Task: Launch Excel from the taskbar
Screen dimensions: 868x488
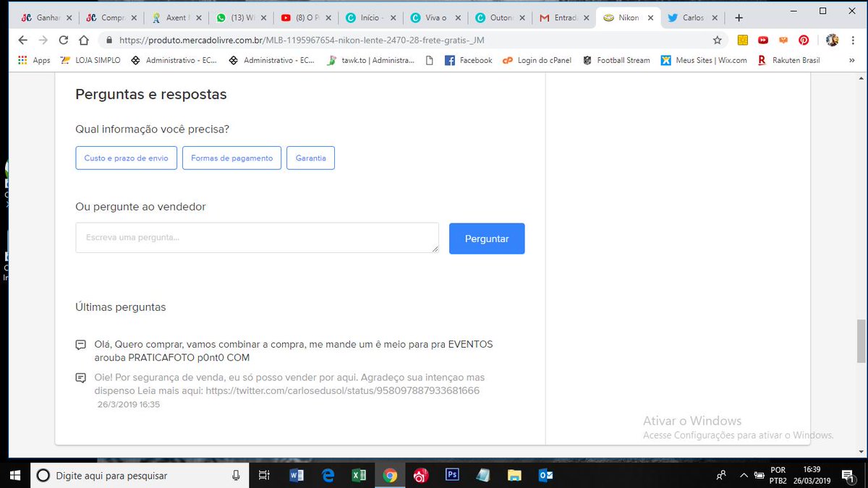Action: (358, 475)
